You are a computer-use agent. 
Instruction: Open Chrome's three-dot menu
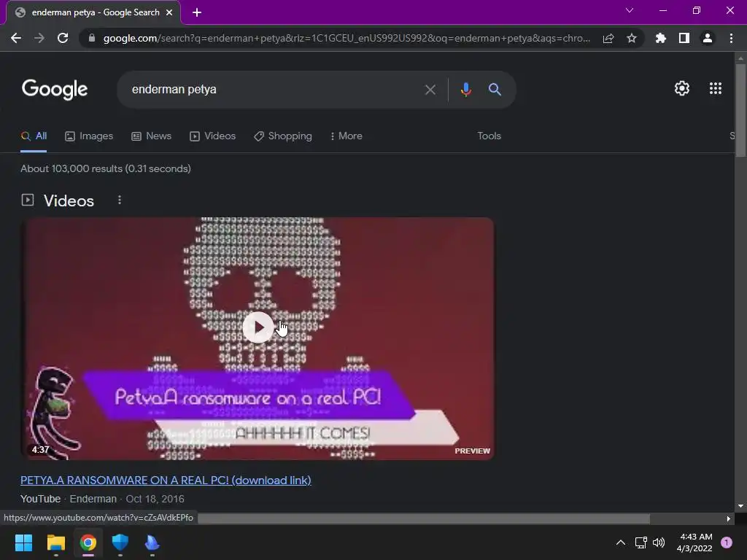click(731, 38)
